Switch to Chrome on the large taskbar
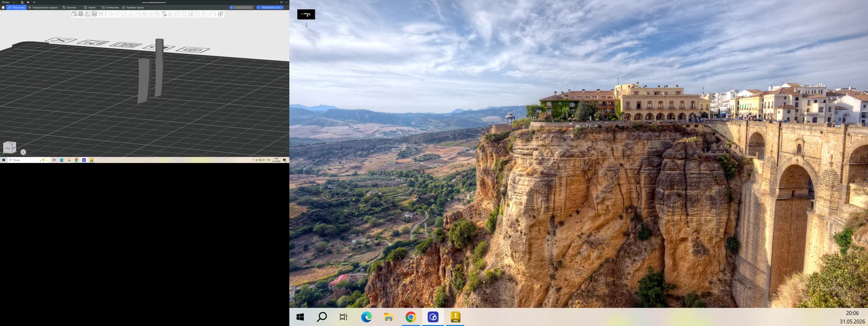 [x=411, y=317]
